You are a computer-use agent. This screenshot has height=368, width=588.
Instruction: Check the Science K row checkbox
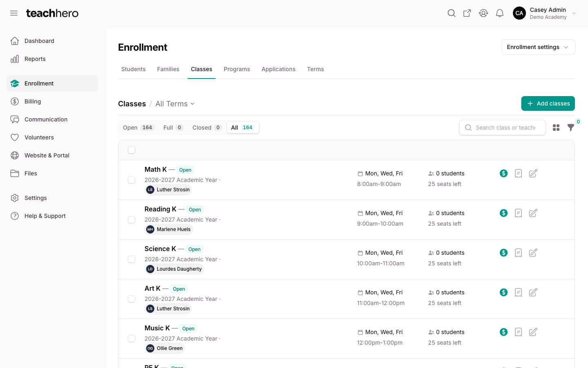pos(131,259)
